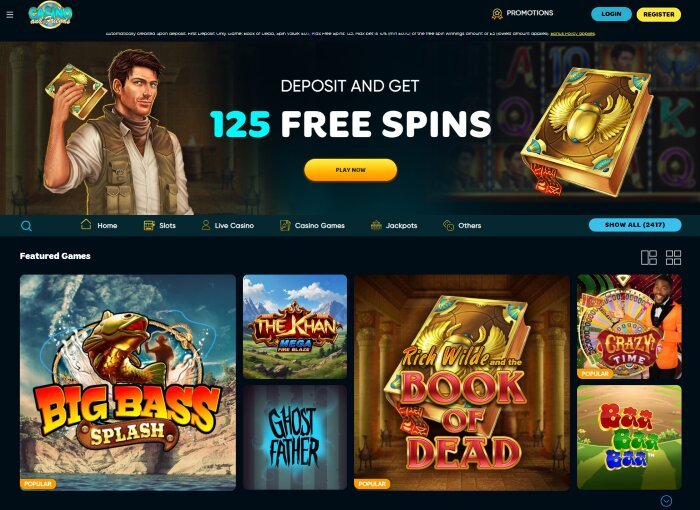Click the Others dice icon

tap(448, 226)
